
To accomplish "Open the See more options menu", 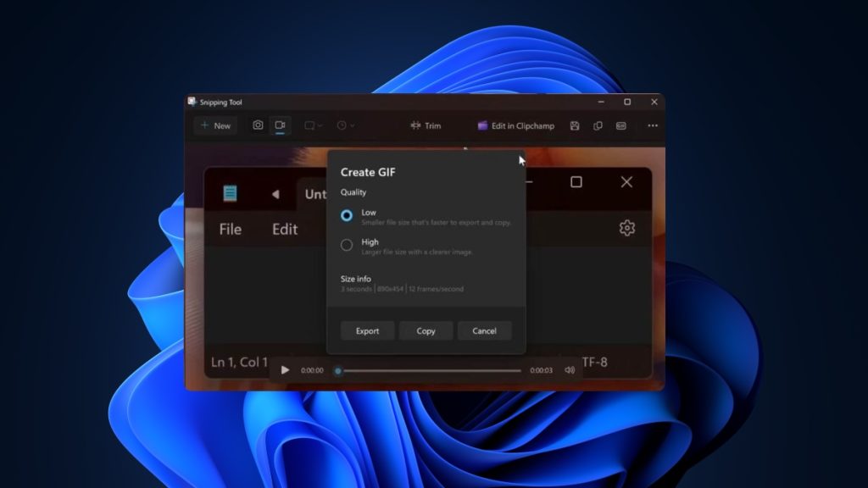I will coord(651,125).
